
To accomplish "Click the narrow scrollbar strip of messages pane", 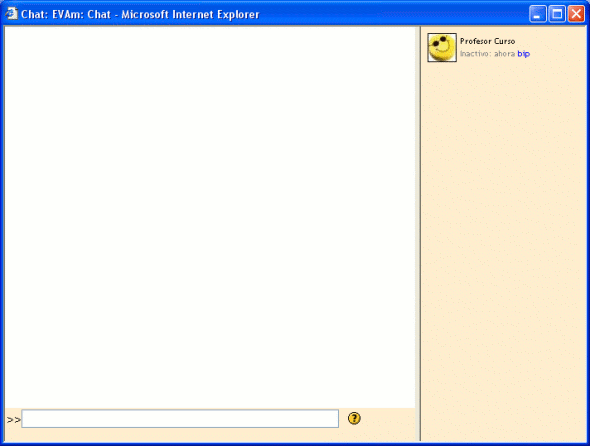I will 417,217.
